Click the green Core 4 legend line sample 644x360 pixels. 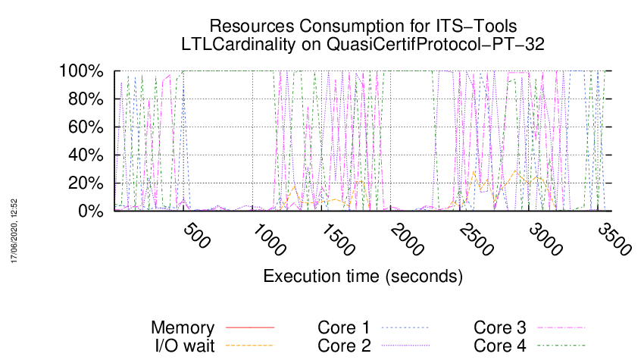(561, 346)
